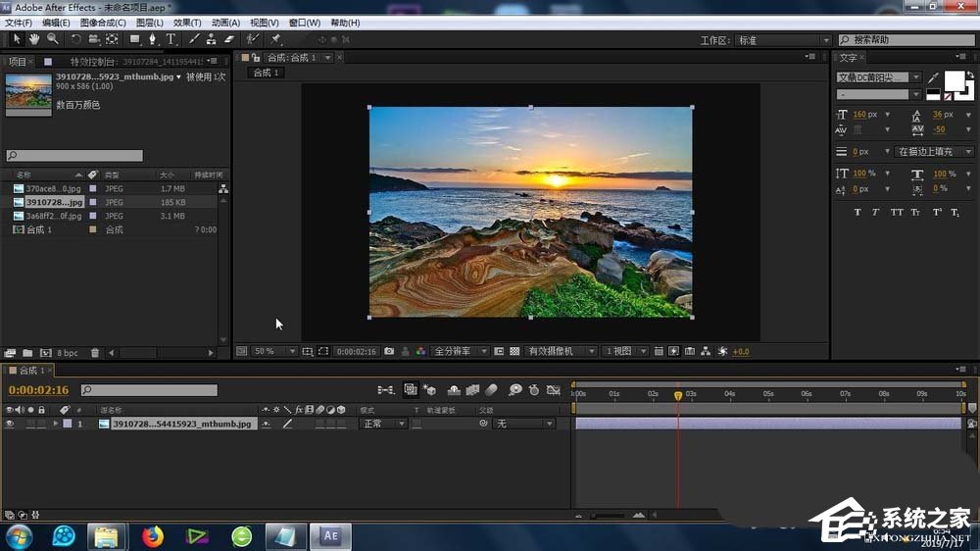Select the Pen tool
The width and height of the screenshot is (980, 551).
152,39
